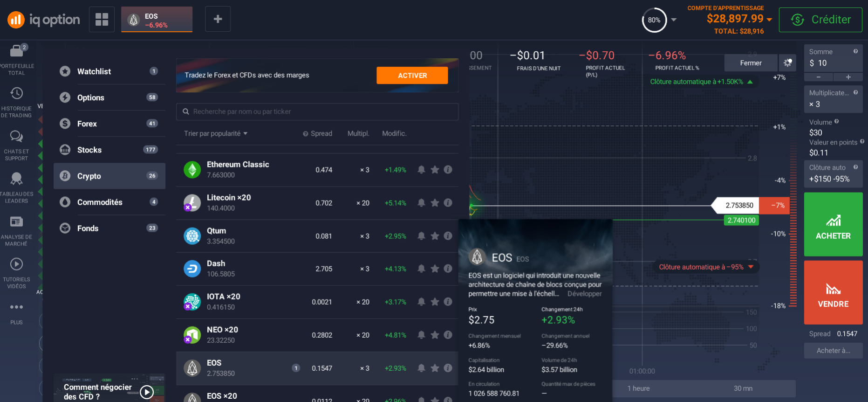Switch to the EOS asset tab
Image resolution: width=868 pixels, height=402 pixels.
[x=157, y=19]
